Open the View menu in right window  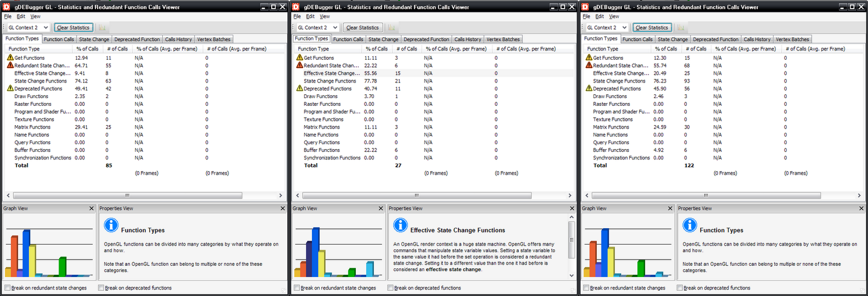coord(614,16)
